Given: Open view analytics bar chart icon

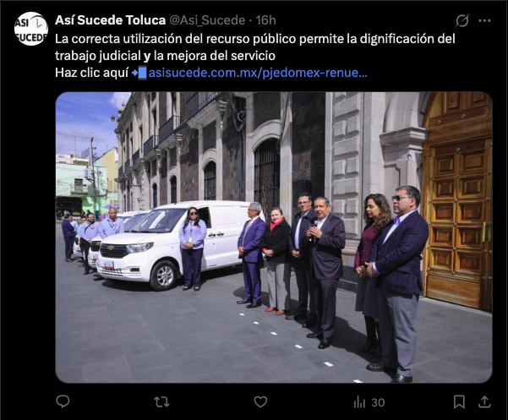Looking at the screenshot, I should coord(359,402).
